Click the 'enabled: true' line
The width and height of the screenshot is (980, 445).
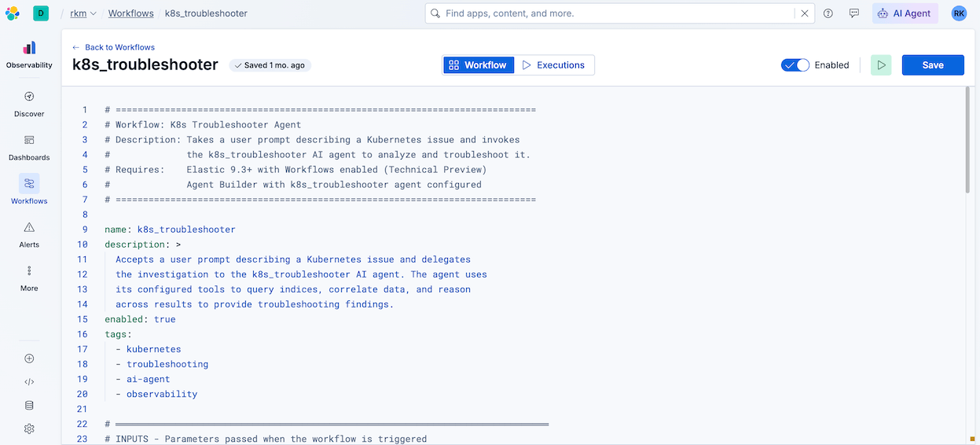pos(140,319)
